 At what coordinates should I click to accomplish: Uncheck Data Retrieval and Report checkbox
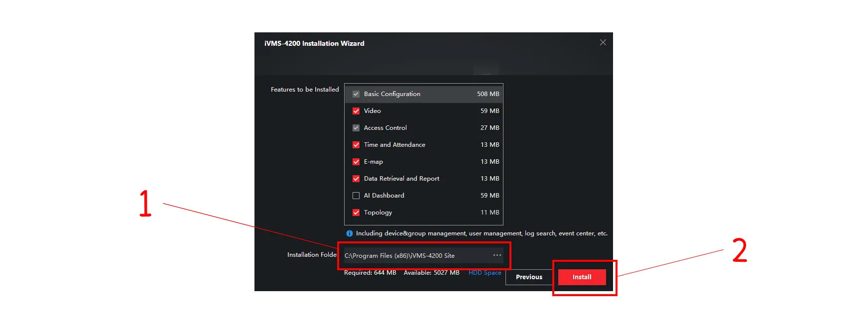pyautogui.click(x=356, y=179)
